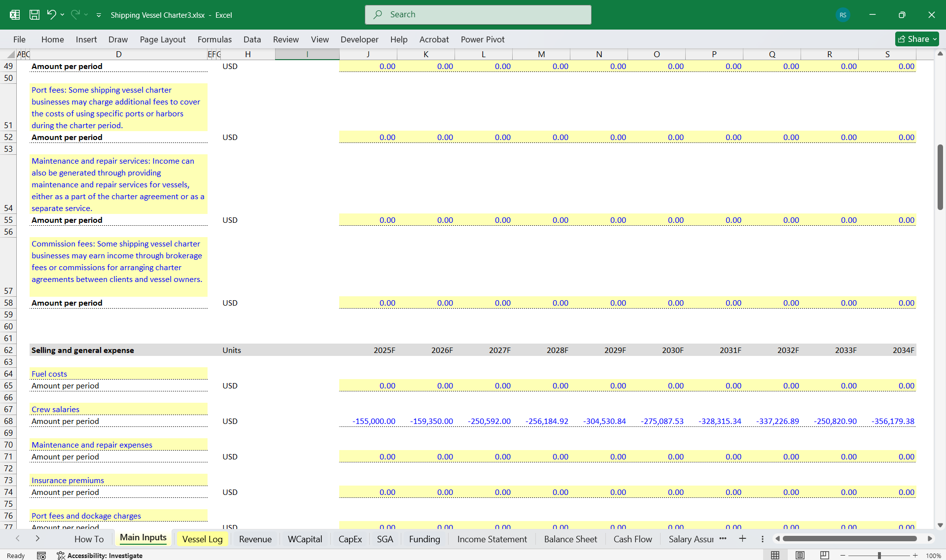Expand the Share dropdown chevron

pyautogui.click(x=935, y=39)
